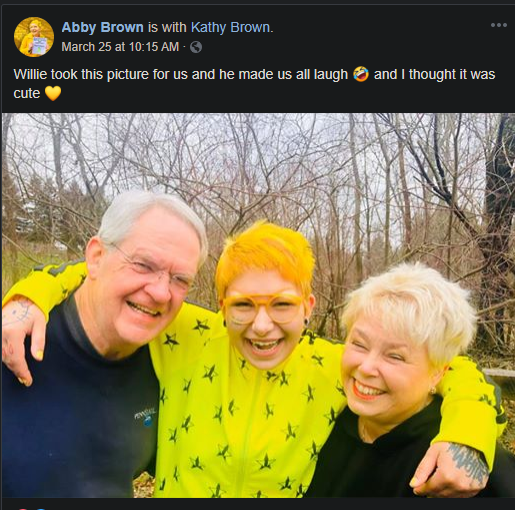Click the 'is with' text in post header
Image resolution: width=515 pixels, height=510 pixels.
click(x=167, y=27)
